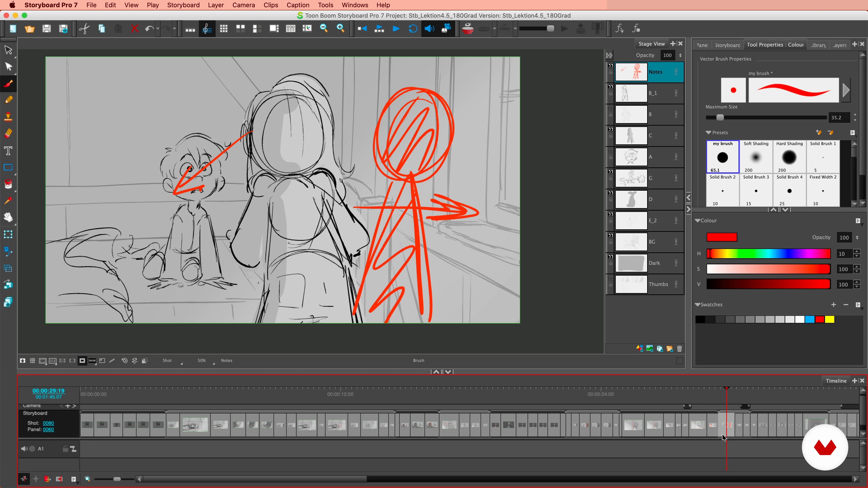Image resolution: width=868 pixels, height=488 pixels.
Task: Add a new swatch with plus button
Action: click(x=834, y=305)
